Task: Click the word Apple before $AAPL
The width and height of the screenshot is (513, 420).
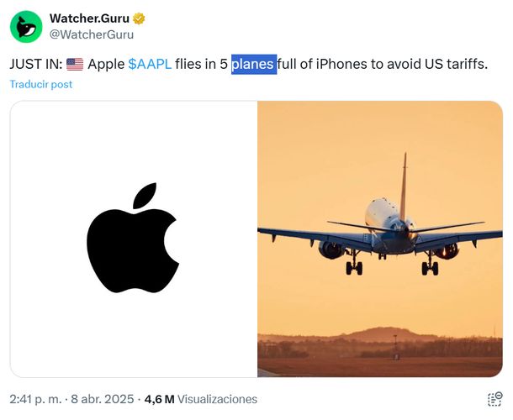Action: coord(106,65)
